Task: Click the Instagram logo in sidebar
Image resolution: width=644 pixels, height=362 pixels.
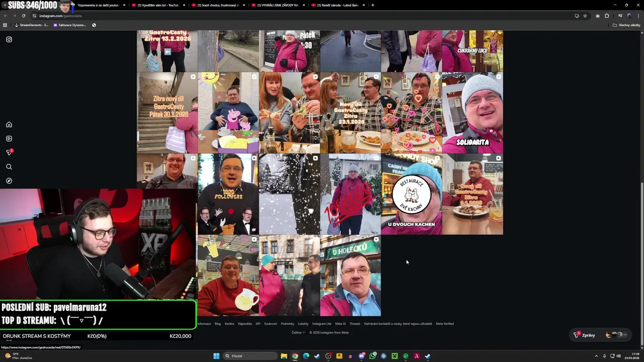Action: 9,39
